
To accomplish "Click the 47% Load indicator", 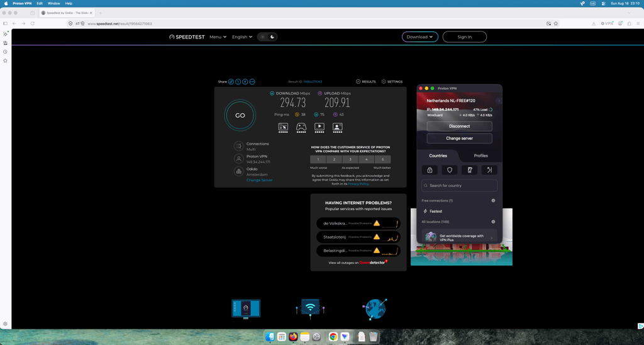I will [482, 110].
